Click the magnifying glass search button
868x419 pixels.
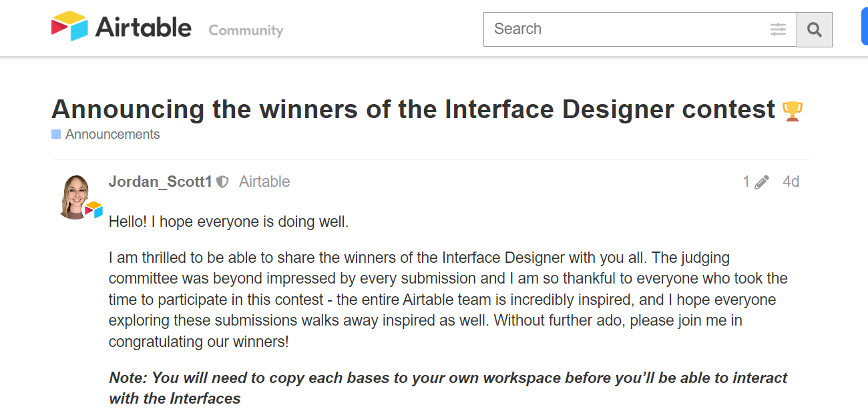(815, 29)
